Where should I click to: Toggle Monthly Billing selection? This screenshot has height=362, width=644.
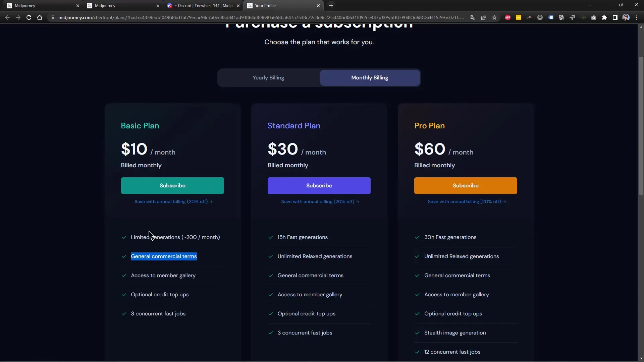coord(370,77)
